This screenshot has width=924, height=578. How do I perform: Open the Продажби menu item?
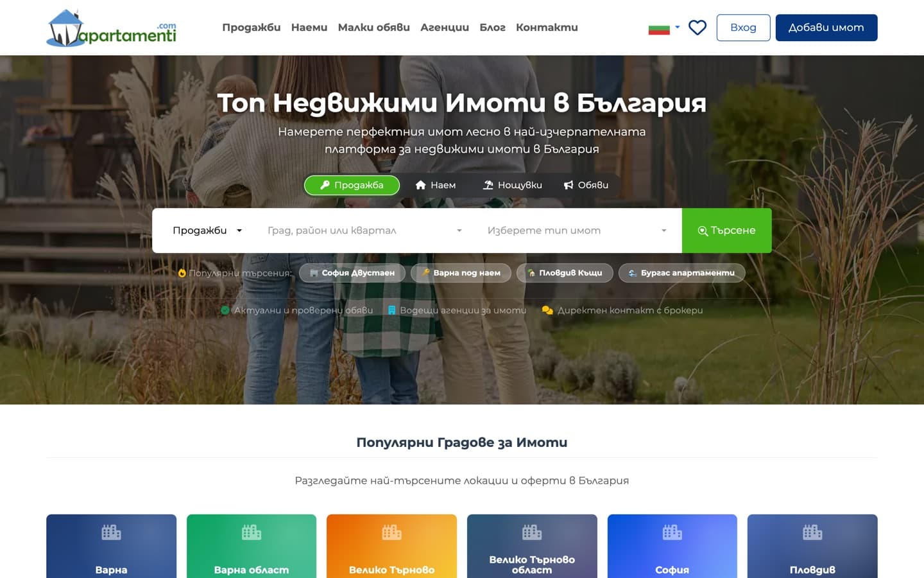[252, 28]
